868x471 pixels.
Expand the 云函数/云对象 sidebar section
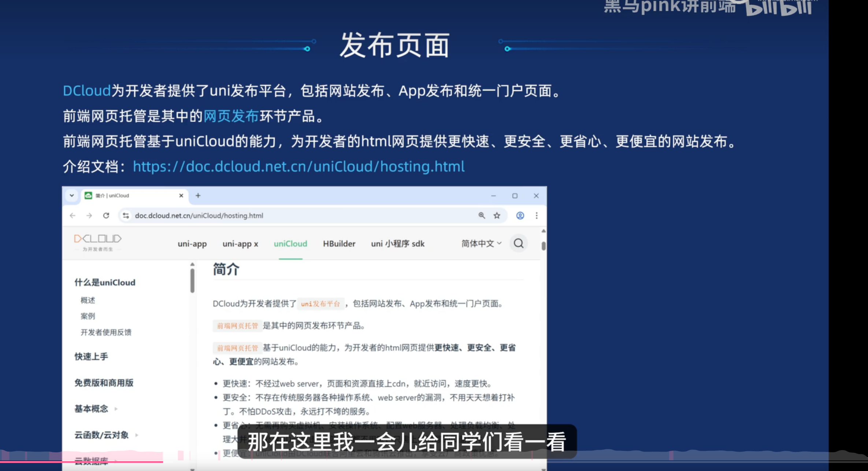137,435
